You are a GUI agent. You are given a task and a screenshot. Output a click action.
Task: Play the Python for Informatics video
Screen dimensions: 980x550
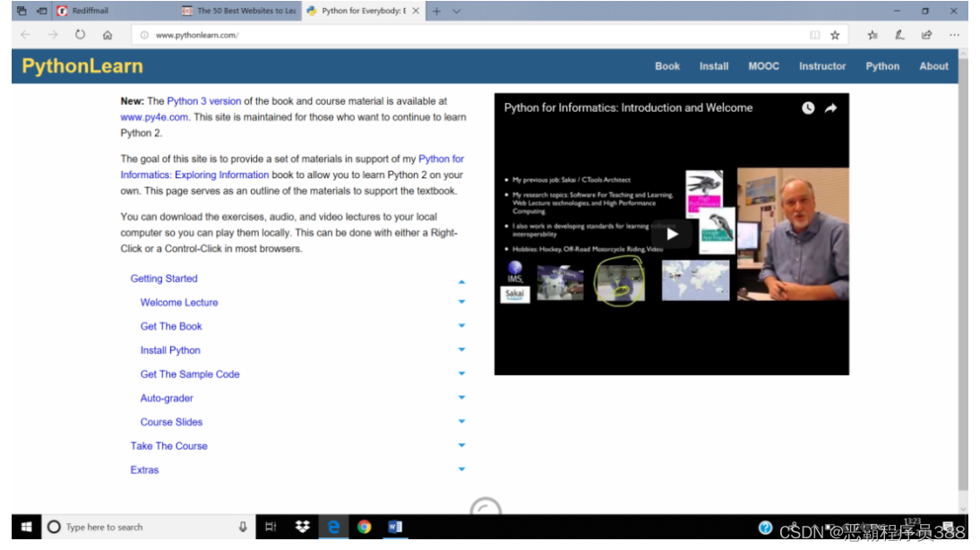point(672,235)
